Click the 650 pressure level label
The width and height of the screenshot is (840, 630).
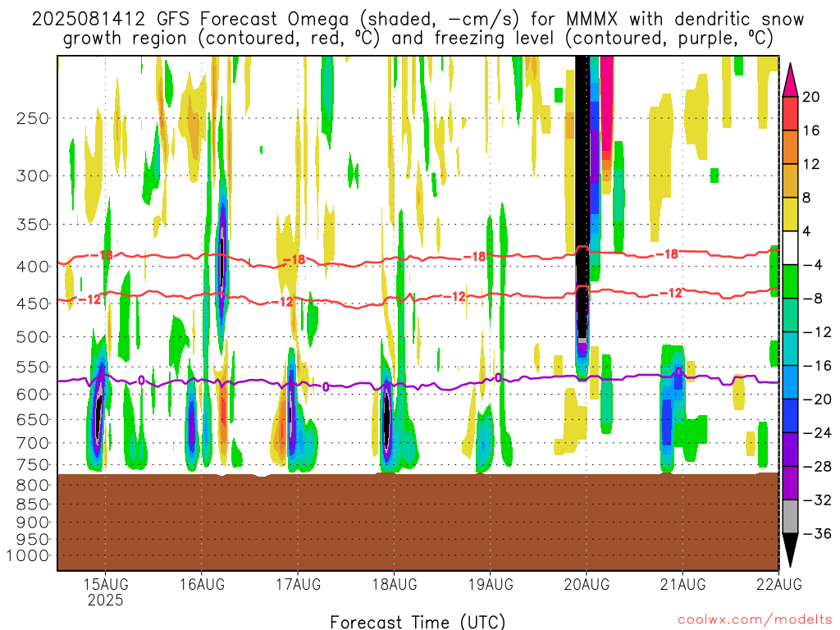[x=33, y=419]
